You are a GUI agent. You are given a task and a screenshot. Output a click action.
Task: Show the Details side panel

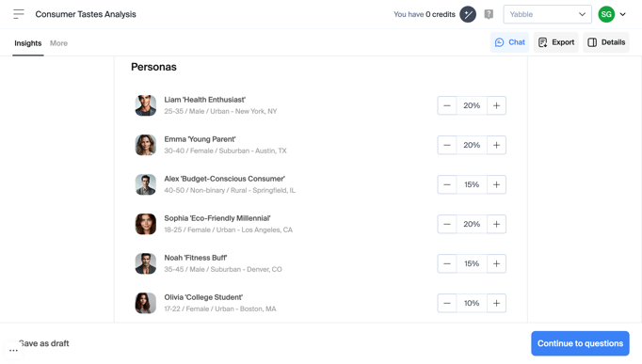pyautogui.click(x=606, y=42)
